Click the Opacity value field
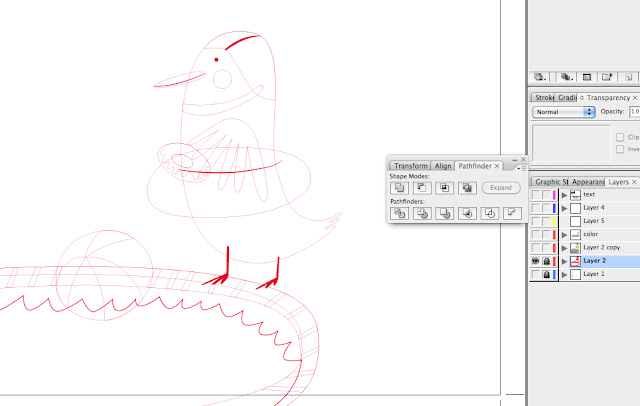 (x=634, y=111)
